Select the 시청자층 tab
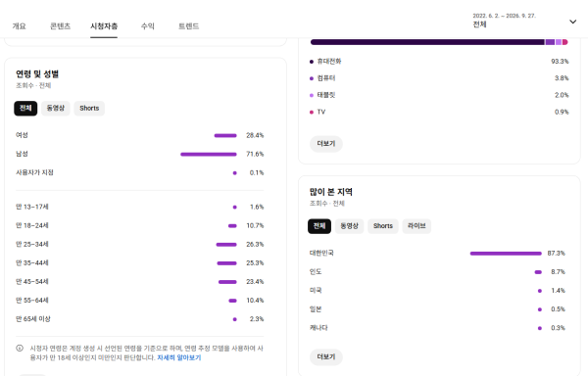This screenshot has height=376, width=588. pos(104,25)
